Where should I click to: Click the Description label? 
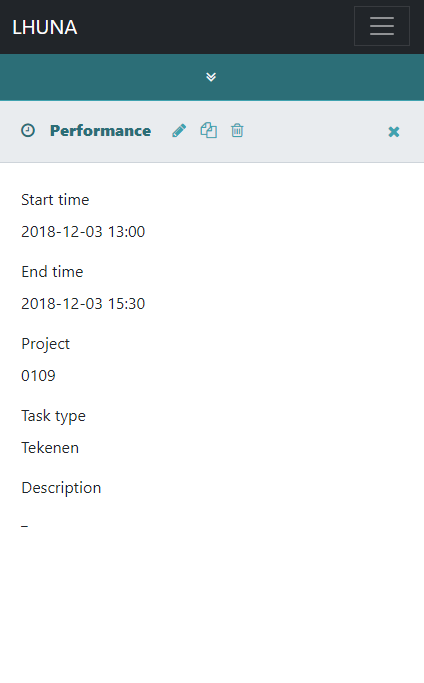point(61,488)
